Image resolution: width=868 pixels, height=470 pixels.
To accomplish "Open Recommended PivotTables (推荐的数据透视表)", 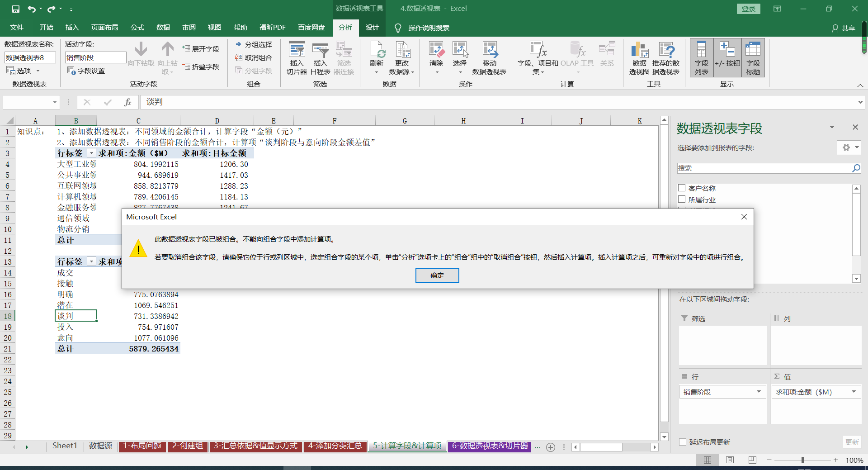I will click(x=666, y=58).
